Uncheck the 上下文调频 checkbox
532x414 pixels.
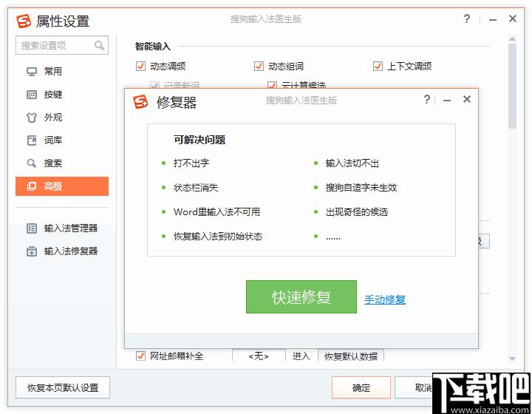click(378, 67)
